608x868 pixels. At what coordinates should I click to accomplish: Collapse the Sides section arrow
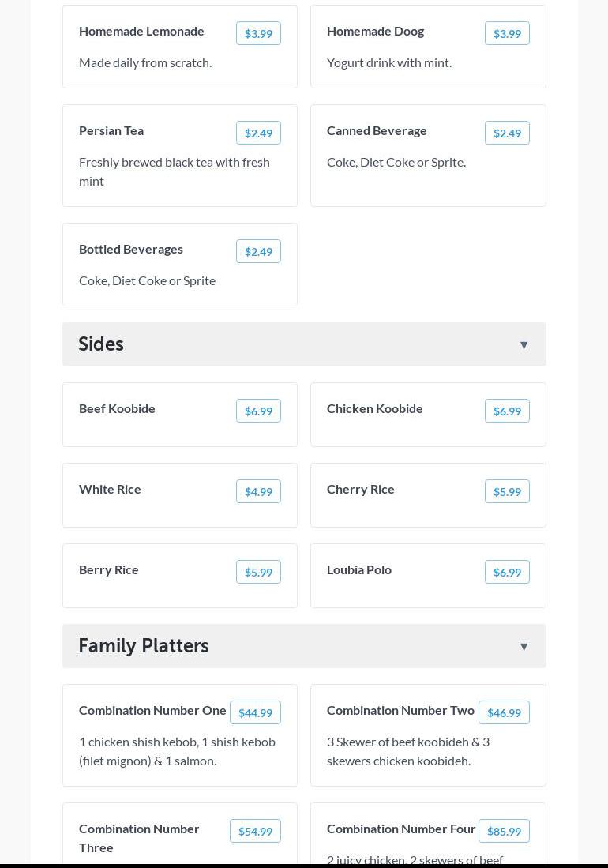point(524,345)
